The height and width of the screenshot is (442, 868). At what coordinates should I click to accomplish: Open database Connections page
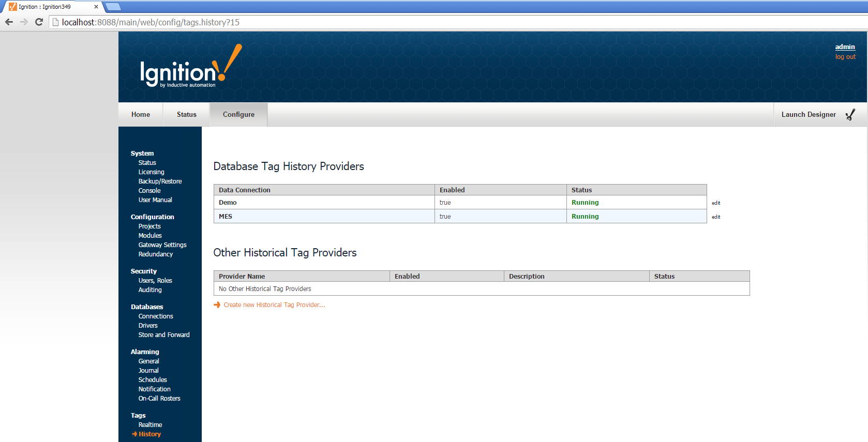coord(156,316)
